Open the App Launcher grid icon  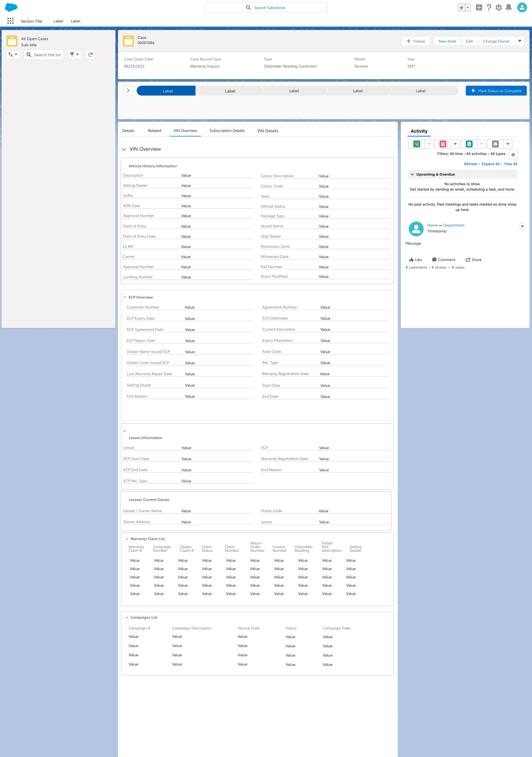click(x=10, y=21)
